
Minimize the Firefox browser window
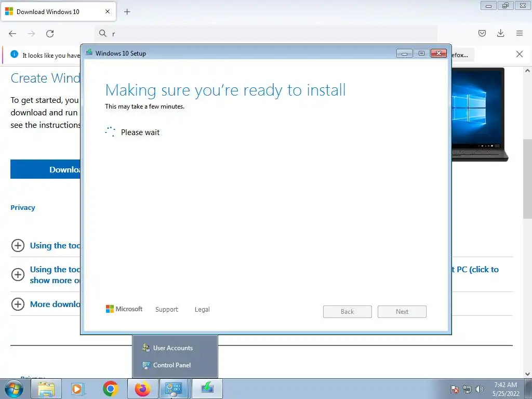point(488,5)
